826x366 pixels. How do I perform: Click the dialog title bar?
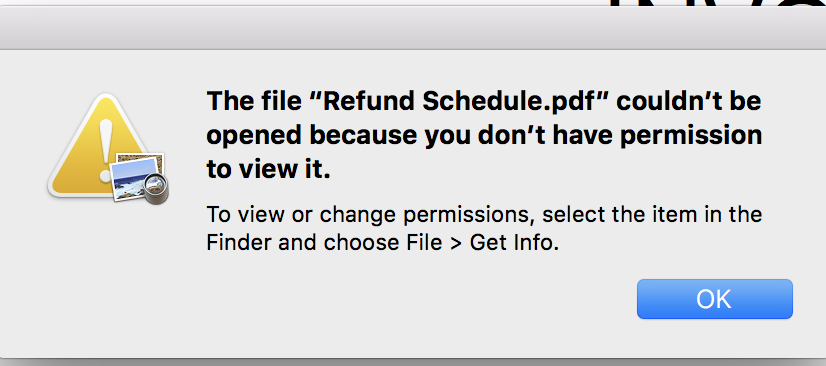tap(413, 30)
